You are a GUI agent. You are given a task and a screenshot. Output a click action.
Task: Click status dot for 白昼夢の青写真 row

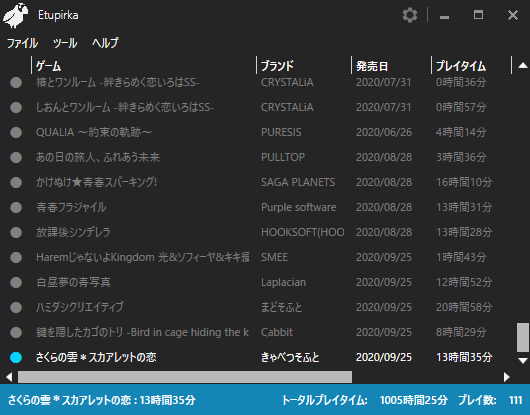click(16, 283)
